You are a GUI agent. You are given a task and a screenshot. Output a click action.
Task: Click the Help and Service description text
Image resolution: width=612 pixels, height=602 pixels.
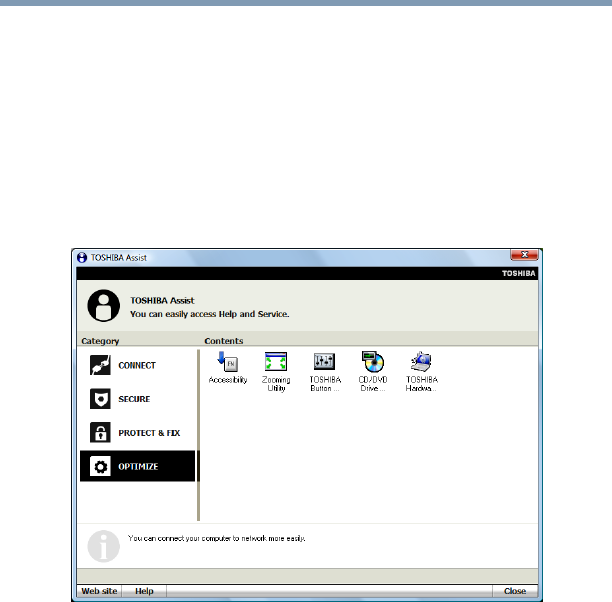point(210,314)
